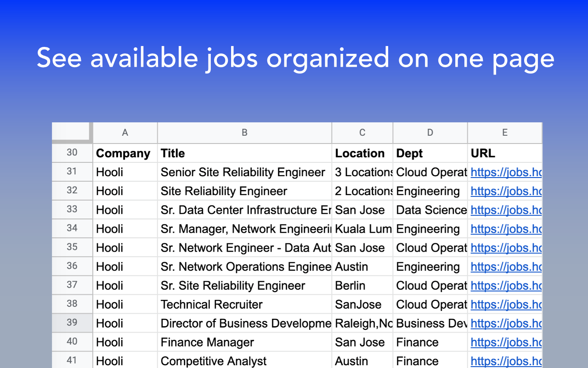The width and height of the screenshot is (588, 368).
Task: Select the San Jose cell in row 33
Action: pyautogui.click(x=362, y=210)
